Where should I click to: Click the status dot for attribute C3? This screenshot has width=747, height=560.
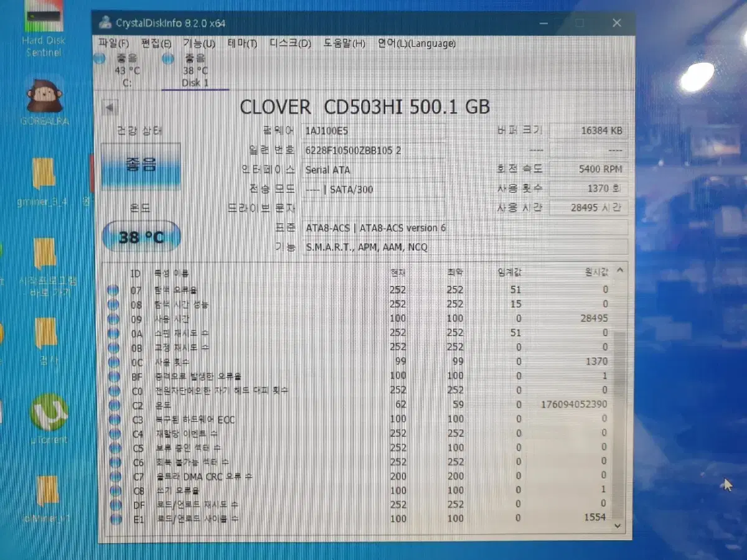113,419
